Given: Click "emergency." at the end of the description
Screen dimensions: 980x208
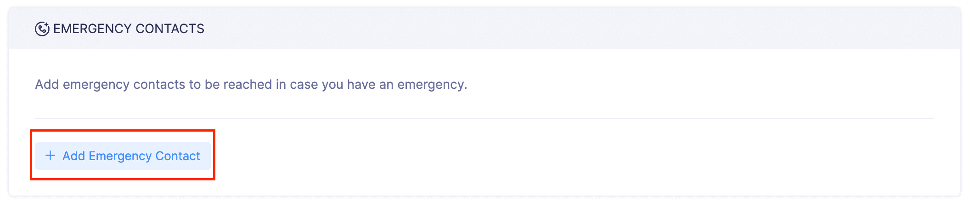Looking at the screenshot, I should point(432,85).
